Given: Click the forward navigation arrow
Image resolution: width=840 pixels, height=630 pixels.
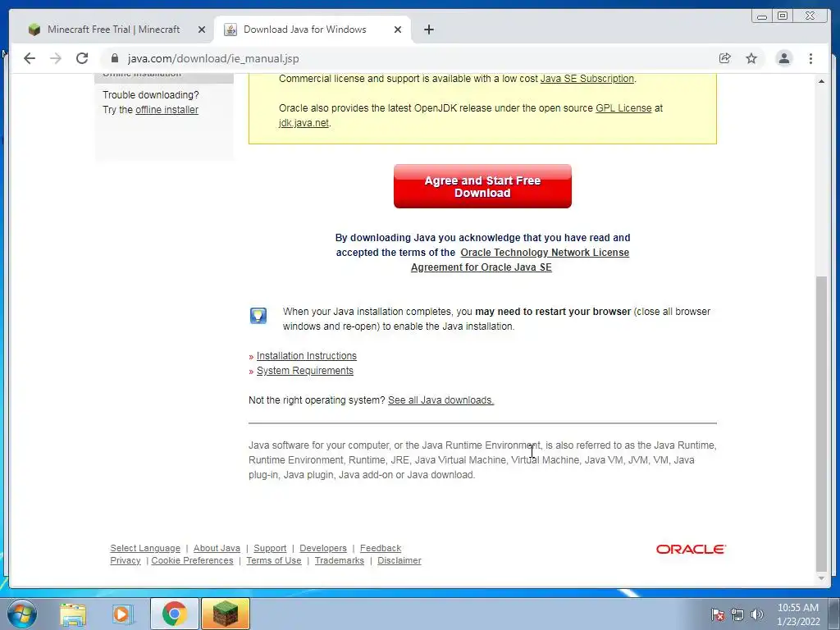Looking at the screenshot, I should 56,58.
